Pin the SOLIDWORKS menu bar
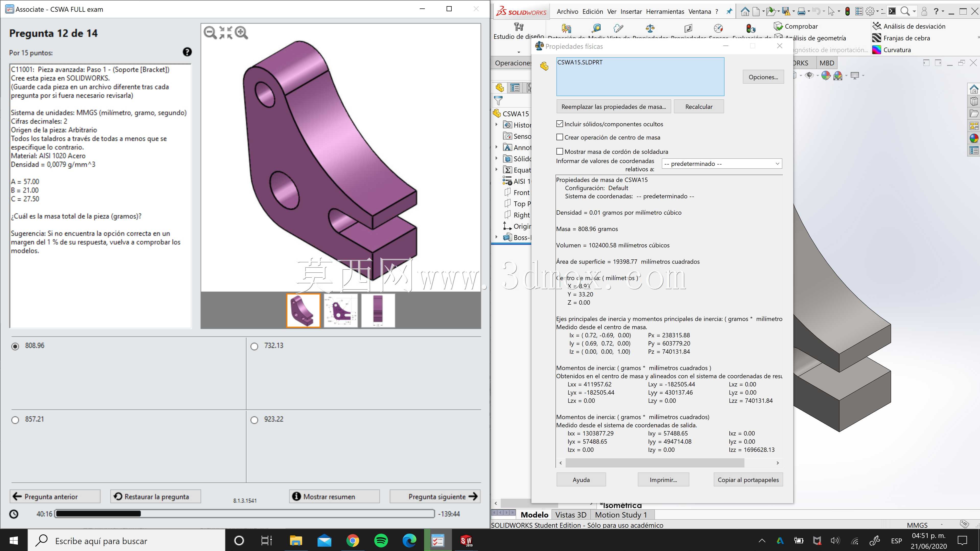Image resolution: width=980 pixels, height=551 pixels. tap(729, 12)
